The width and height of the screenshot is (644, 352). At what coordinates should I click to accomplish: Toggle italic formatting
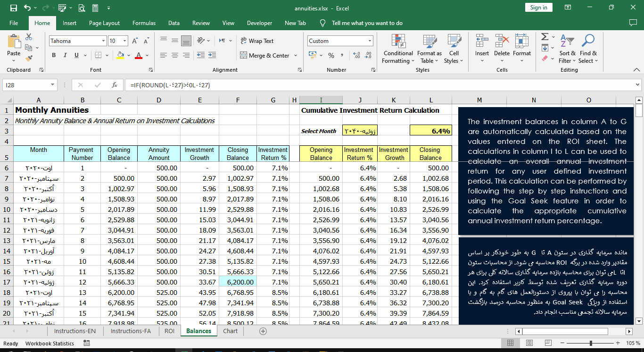click(66, 55)
